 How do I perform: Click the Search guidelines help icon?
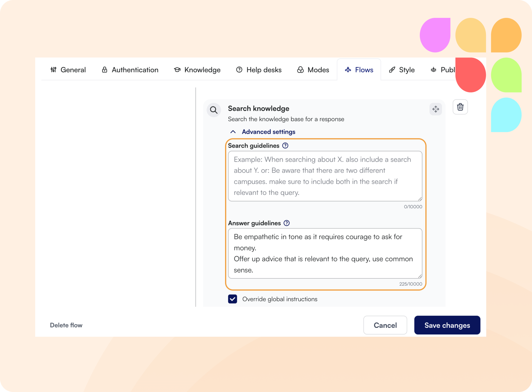pos(285,145)
